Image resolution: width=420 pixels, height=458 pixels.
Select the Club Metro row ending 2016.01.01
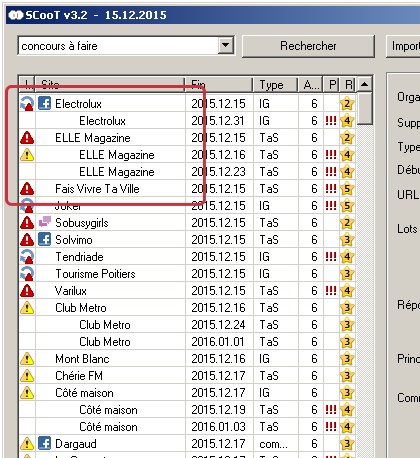point(187,342)
